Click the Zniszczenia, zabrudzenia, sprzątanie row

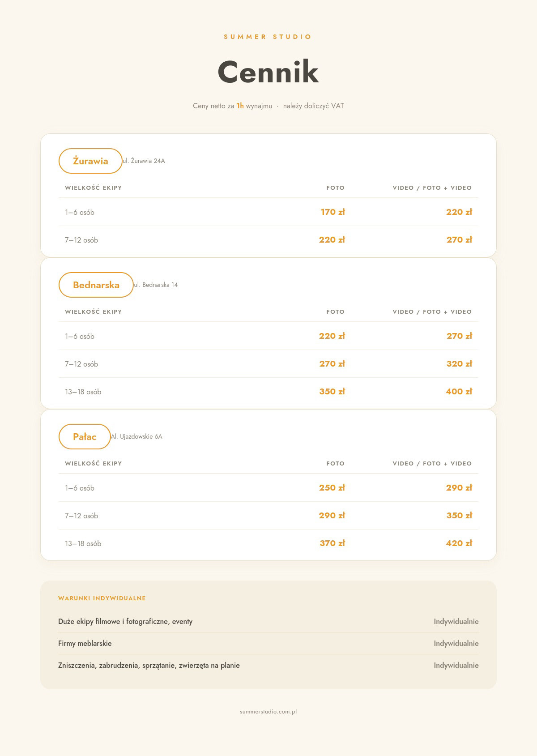coord(268,666)
